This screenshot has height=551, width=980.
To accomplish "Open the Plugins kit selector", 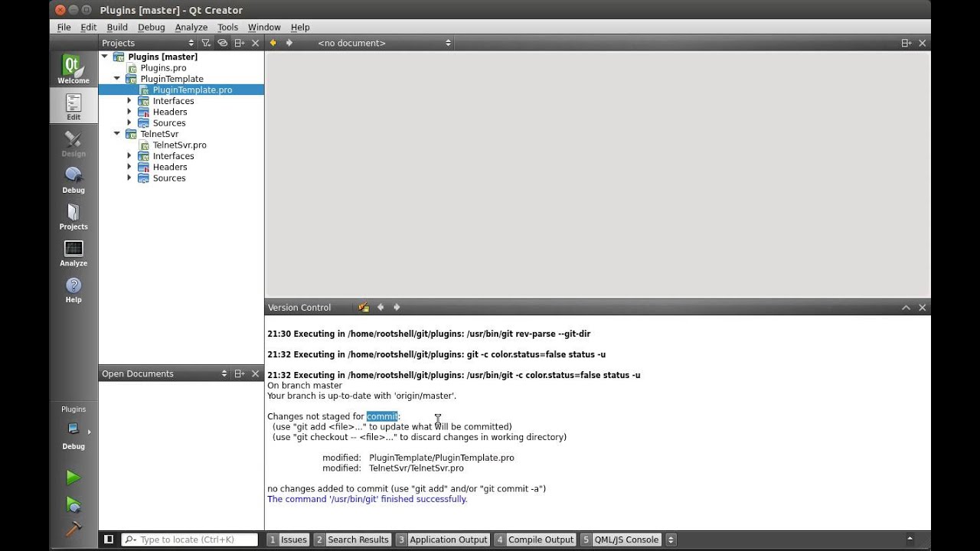I will [x=73, y=429].
